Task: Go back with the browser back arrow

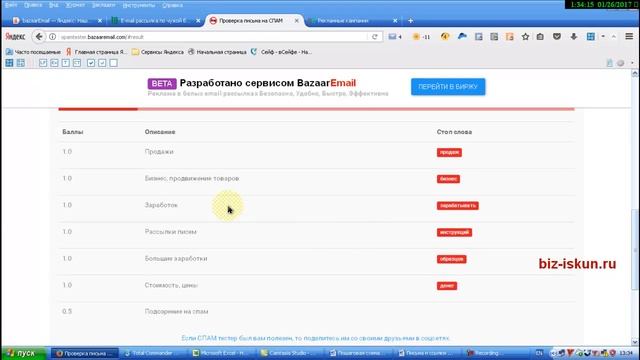Action: pos(39,37)
